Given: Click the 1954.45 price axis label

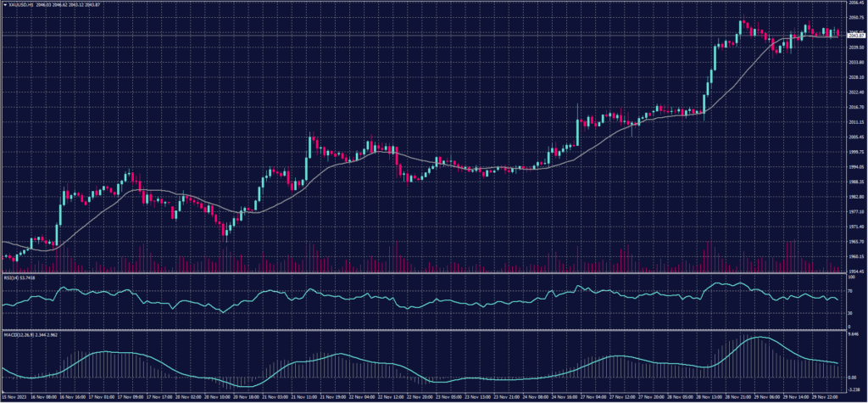Looking at the screenshot, I should coord(855,271).
